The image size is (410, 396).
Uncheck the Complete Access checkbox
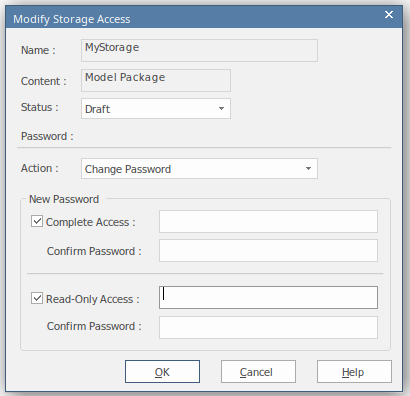point(37,221)
